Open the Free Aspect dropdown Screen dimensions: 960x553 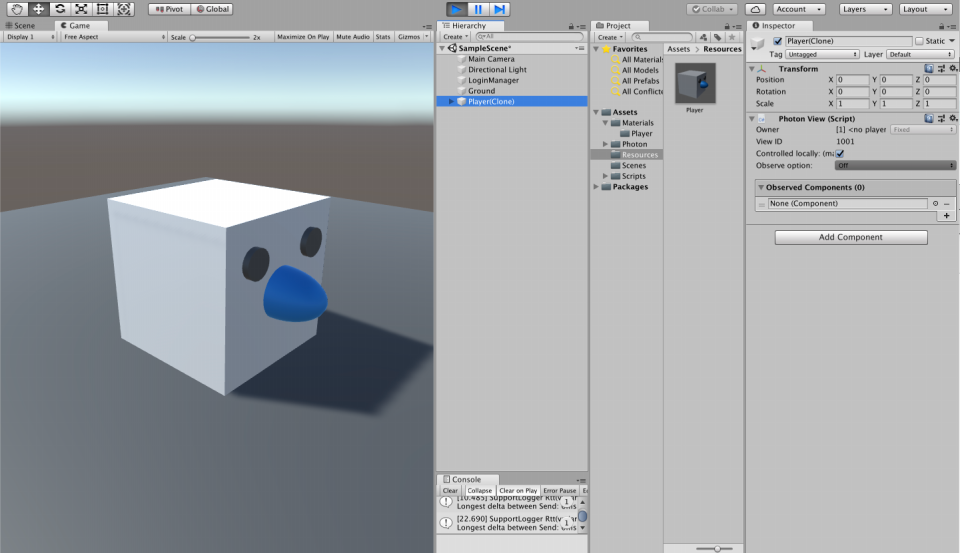[114, 37]
